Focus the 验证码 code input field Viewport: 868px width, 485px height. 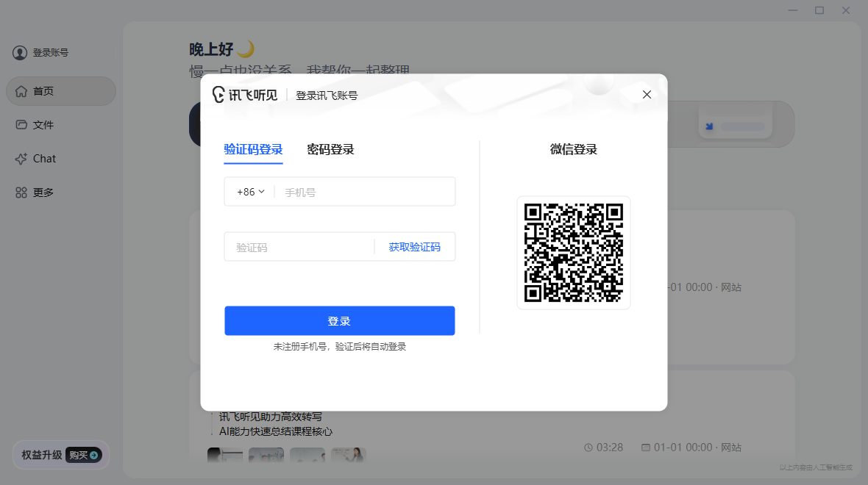tap(299, 247)
